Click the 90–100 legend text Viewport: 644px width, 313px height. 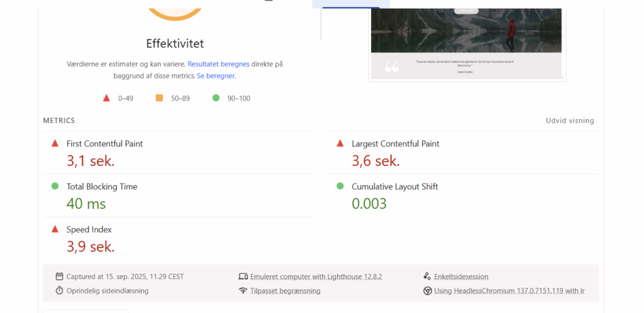[x=238, y=99]
